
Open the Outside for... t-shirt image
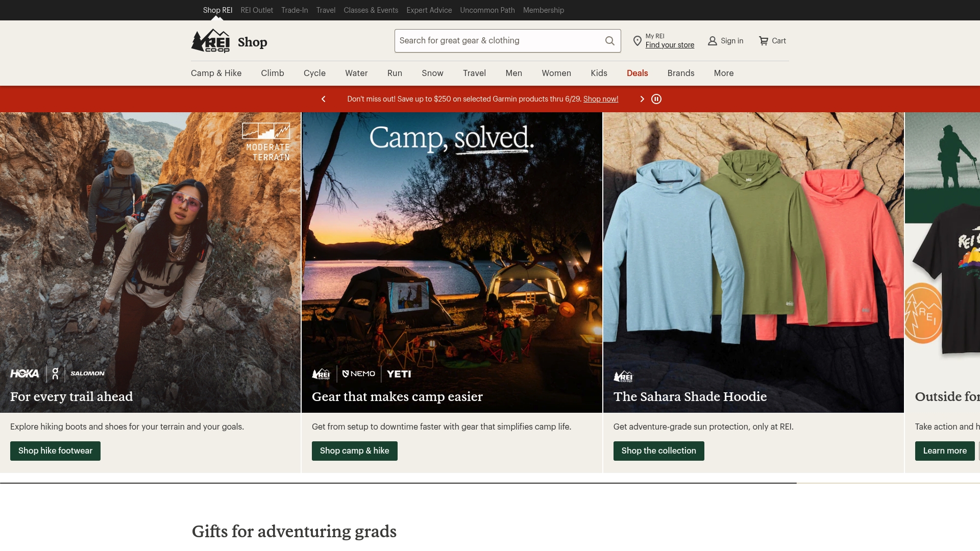coord(942,262)
